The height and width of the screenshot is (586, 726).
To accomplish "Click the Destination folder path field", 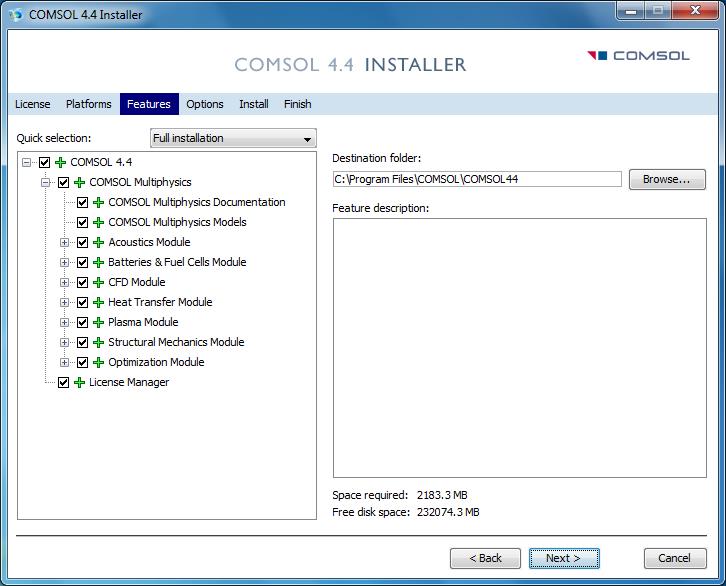I will (x=476, y=179).
